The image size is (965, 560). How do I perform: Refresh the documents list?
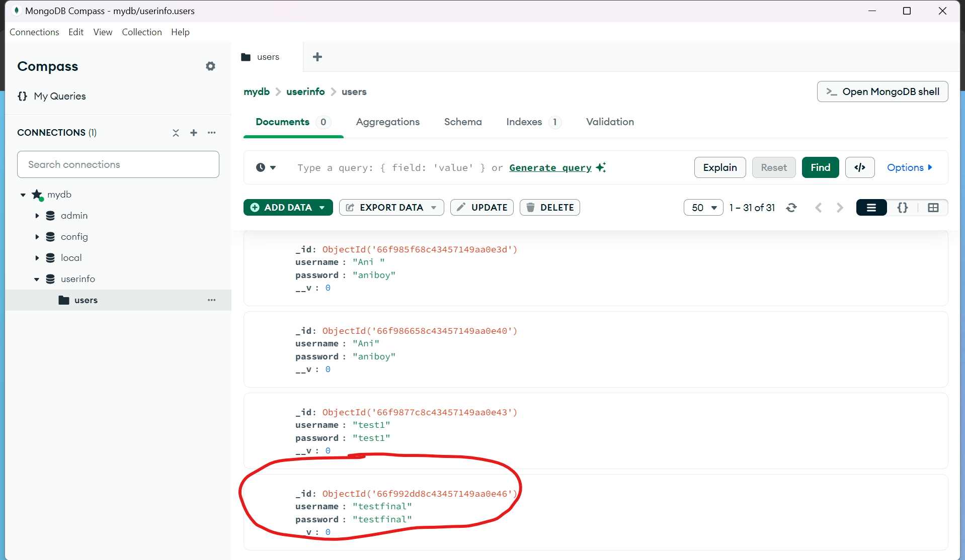click(791, 208)
